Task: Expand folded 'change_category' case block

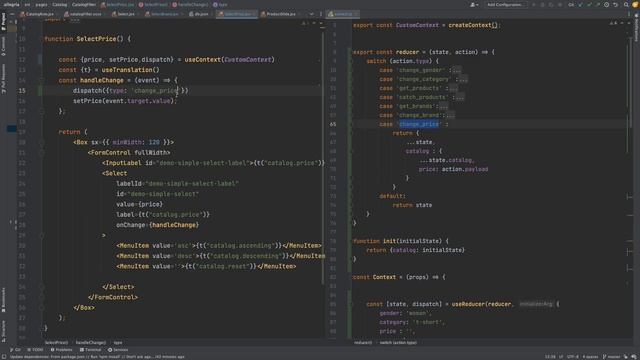Action: (x=463, y=79)
